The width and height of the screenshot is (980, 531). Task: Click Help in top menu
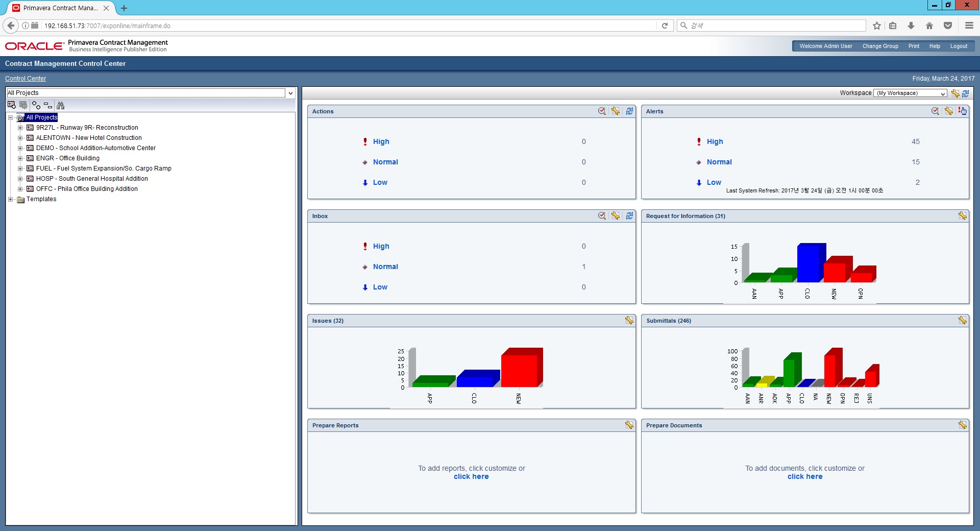[935, 46]
